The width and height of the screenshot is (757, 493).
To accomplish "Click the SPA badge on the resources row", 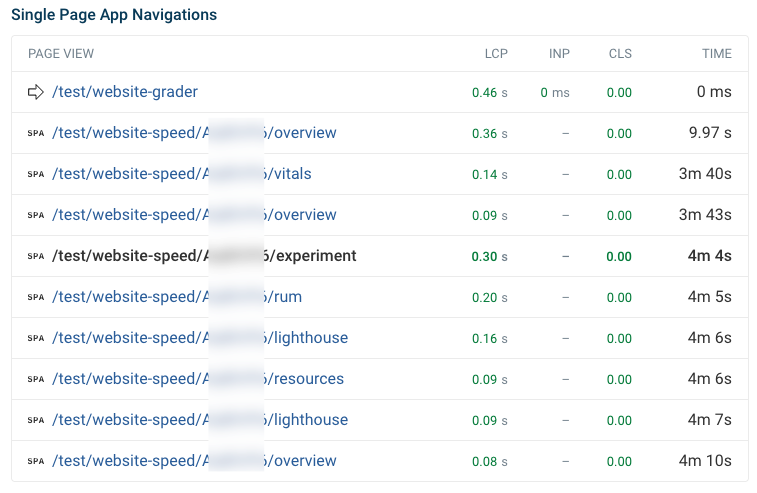I will click(36, 380).
